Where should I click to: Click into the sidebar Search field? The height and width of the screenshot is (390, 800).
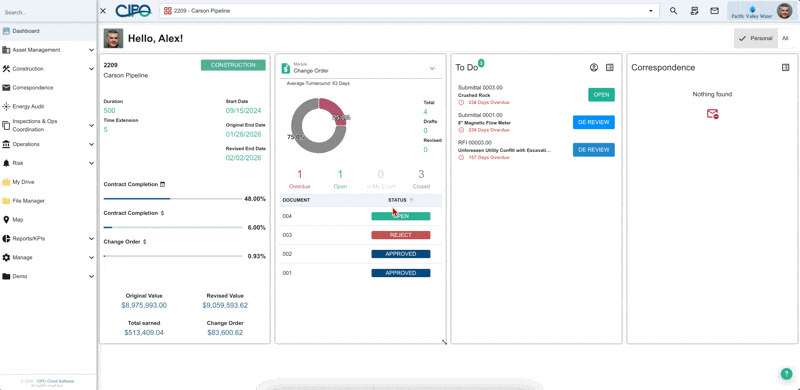point(48,12)
